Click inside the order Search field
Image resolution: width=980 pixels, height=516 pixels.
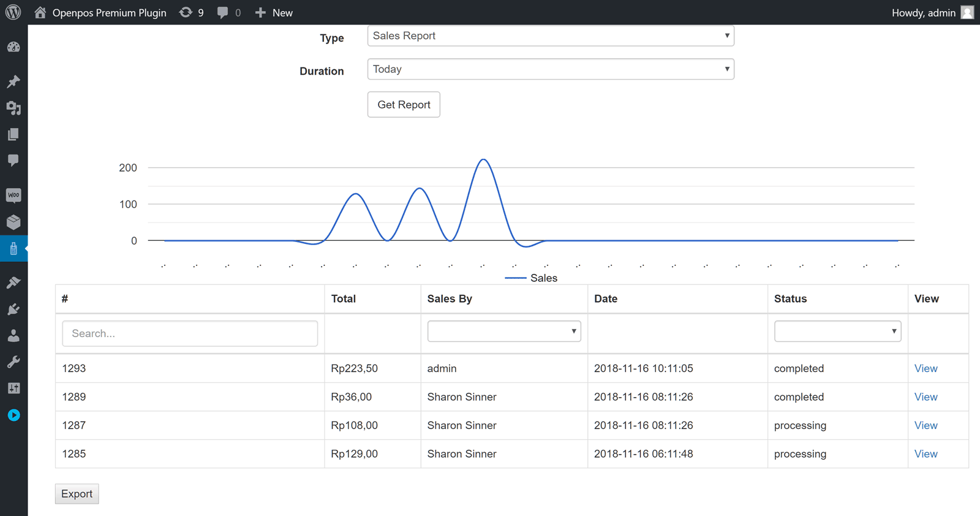190,333
